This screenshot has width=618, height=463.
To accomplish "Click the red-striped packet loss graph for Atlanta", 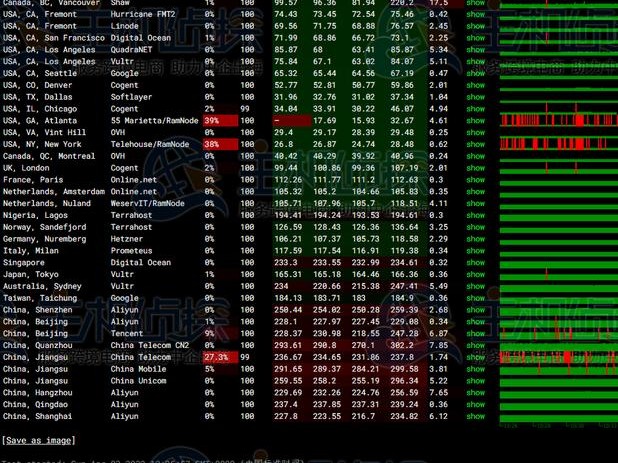I will click(558, 120).
